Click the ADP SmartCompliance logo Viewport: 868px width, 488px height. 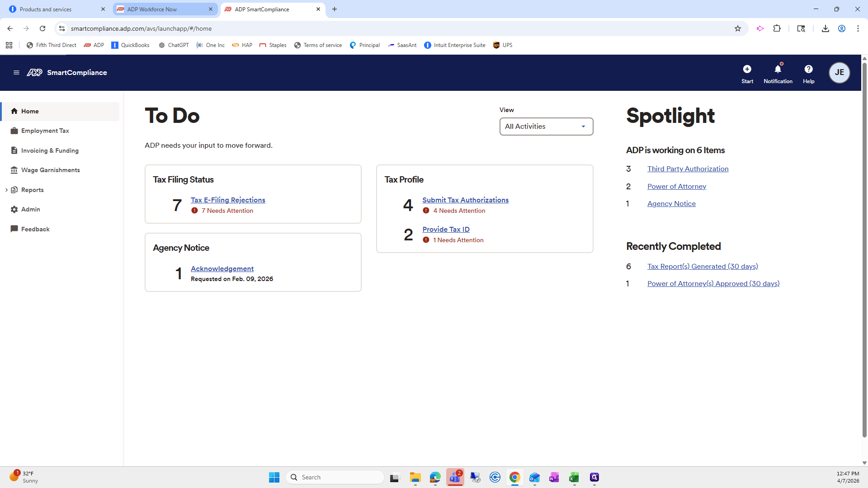[x=67, y=72]
